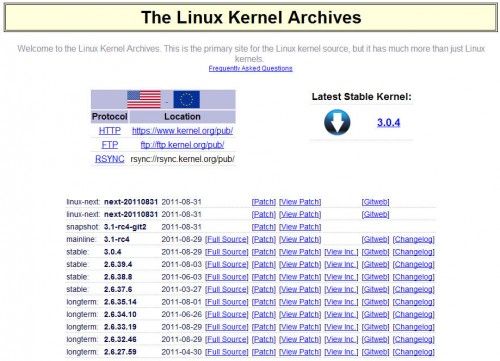Viewport: 500px width, 361px height.
Task: Click View Inc. for longterm 2.6.32.46
Action: tap(341, 339)
